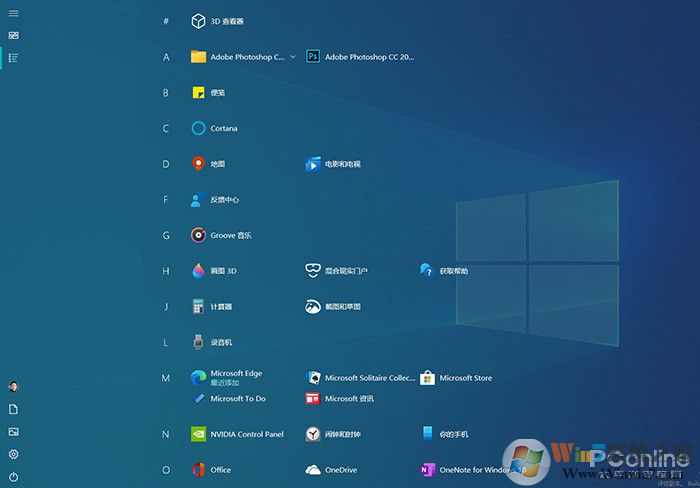Launch Adobe Photoshop CC from its Ps icon
The height and width of the screenshot is (488, 700).
pos(313,57)
